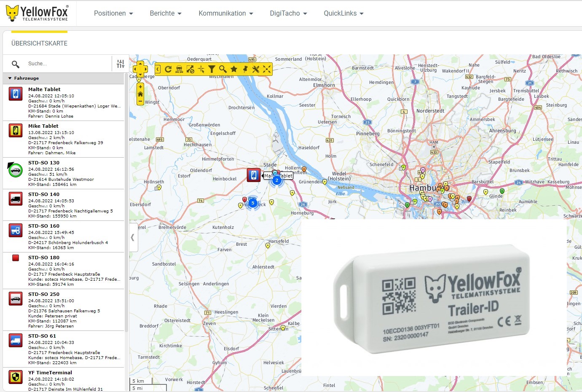Viewport: 582px width, 392px height.
Task: Click the YellowFox logo
Action: 37,13
